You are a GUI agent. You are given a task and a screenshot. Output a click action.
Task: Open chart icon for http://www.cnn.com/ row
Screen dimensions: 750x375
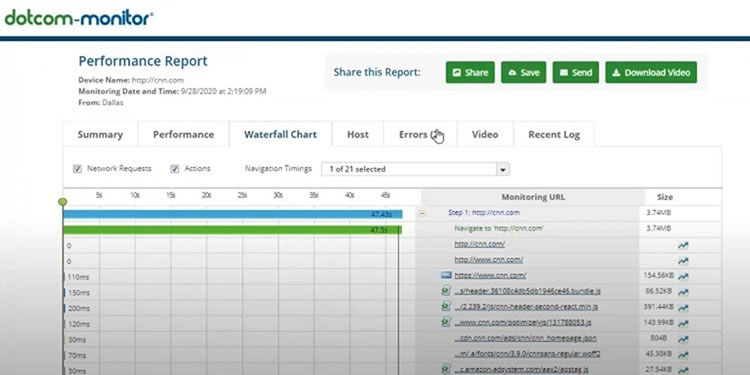coord(683,261)
